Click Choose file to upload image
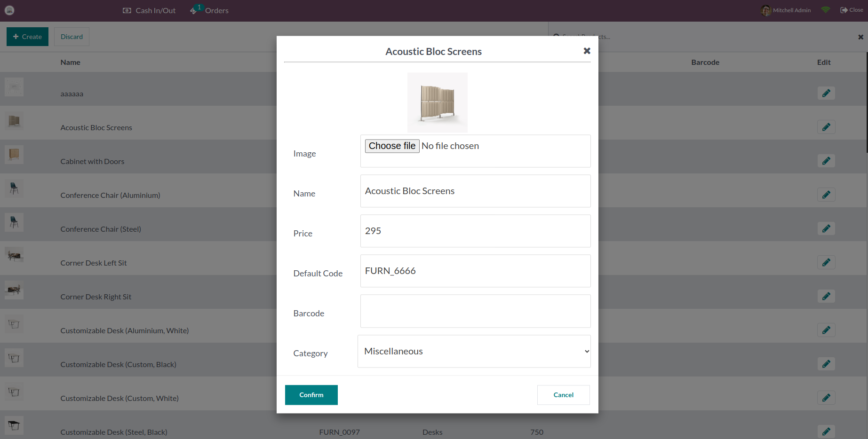Image resolution: width=868 pixels, height=439 pixels. tap(392, 146)
